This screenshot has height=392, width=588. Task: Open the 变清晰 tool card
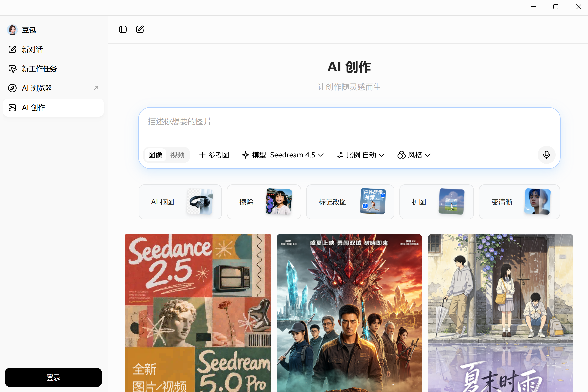519,202
